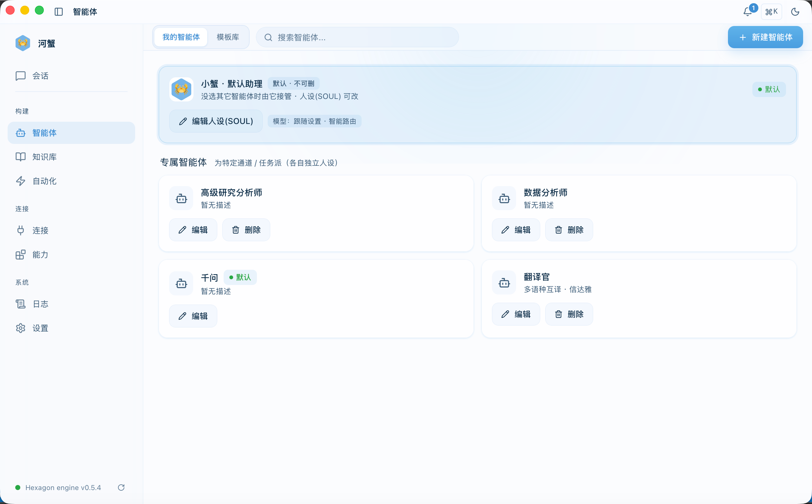Click the 高级研究分析师 robot icon

click(181, 198)
